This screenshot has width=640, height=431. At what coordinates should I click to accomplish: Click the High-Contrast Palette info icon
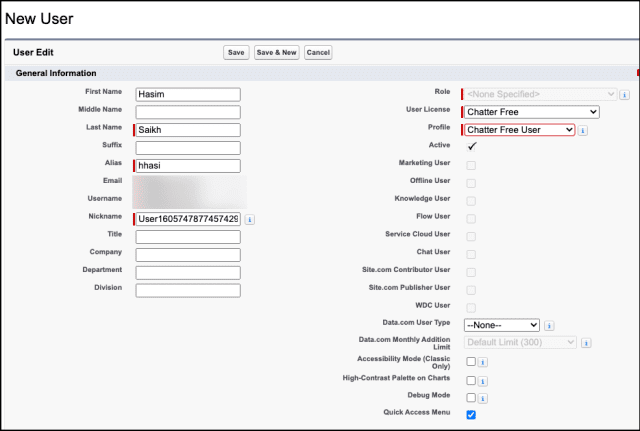pos(483,380)
